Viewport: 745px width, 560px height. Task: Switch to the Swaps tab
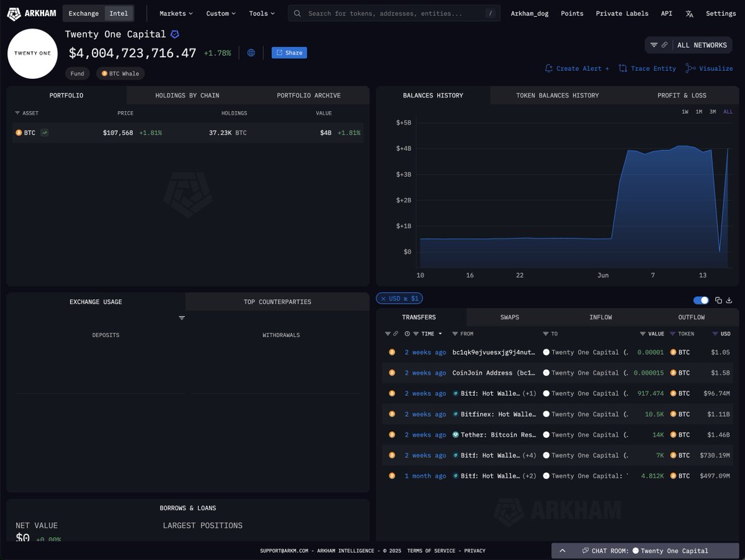point(510,317)
